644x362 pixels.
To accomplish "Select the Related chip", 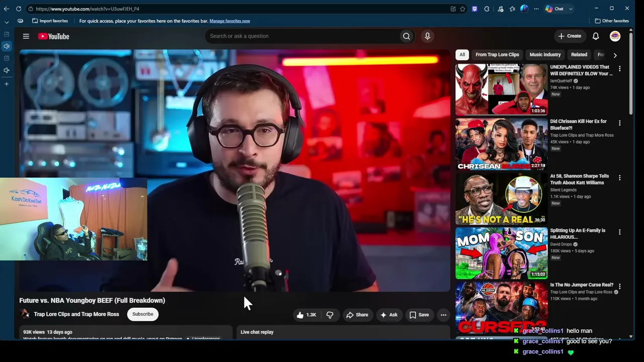I will point(579,55).
